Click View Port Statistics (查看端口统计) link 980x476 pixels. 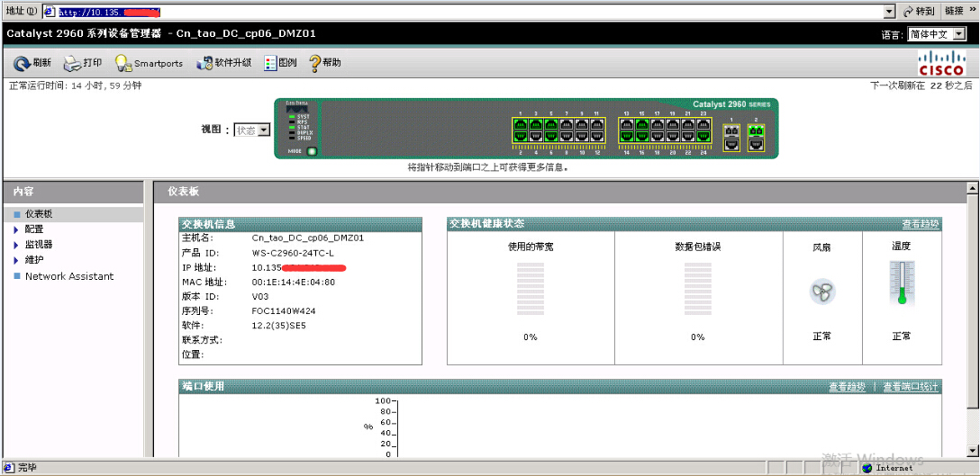[x=911, y=387]
